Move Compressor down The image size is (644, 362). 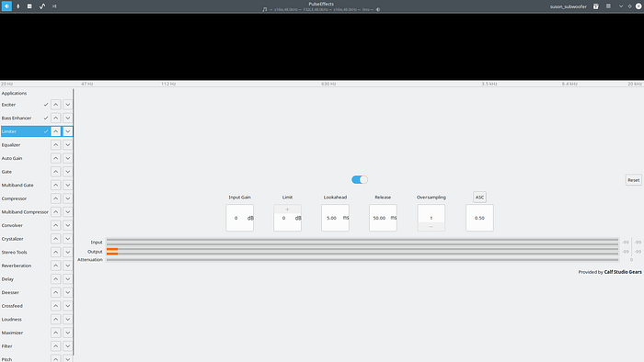click(x=67, y=198)
